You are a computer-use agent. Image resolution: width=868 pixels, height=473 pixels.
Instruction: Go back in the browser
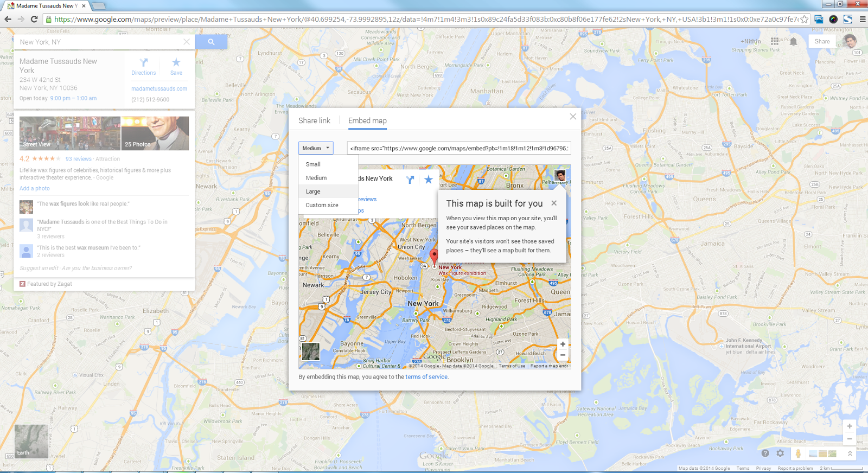coord(8,19)
